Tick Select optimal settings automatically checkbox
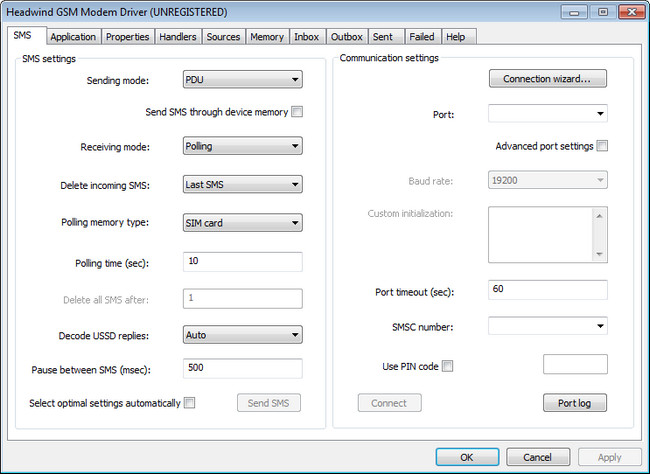This screenshot has height=474, width=650. coord(189,403)
